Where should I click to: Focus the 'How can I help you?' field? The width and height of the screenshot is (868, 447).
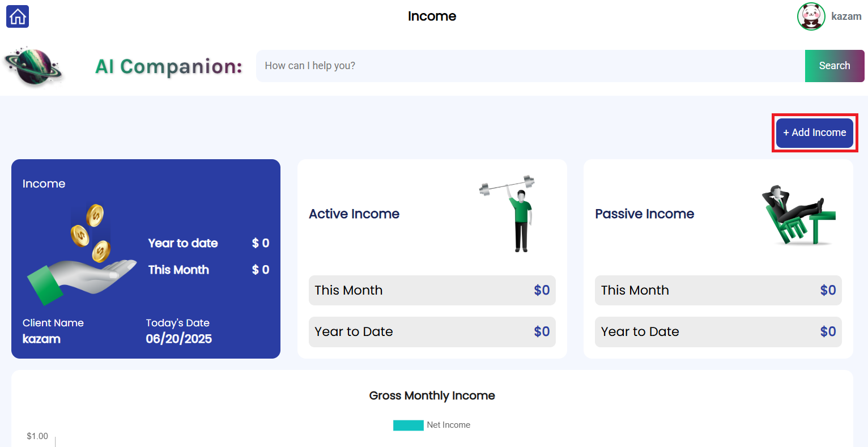(x=530, y=66)
